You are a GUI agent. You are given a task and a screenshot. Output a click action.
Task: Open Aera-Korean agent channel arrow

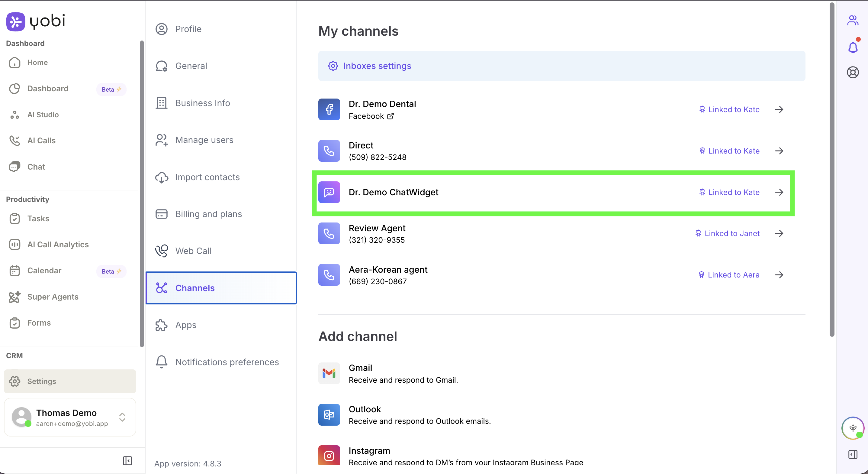(x=779, y=275)
